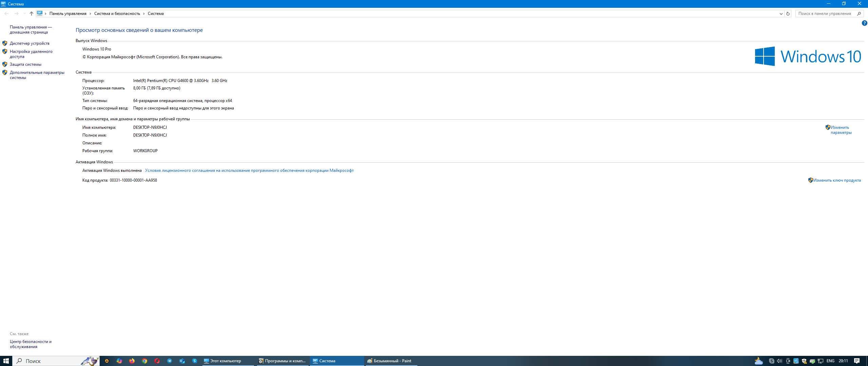
Task: Open Opera browser from the taskbar
Action: pyautogui.click(x=157, y=361)
